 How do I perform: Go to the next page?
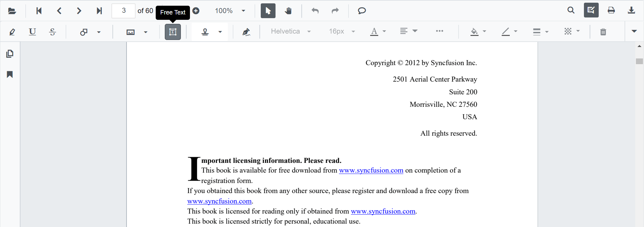[79, 11]
